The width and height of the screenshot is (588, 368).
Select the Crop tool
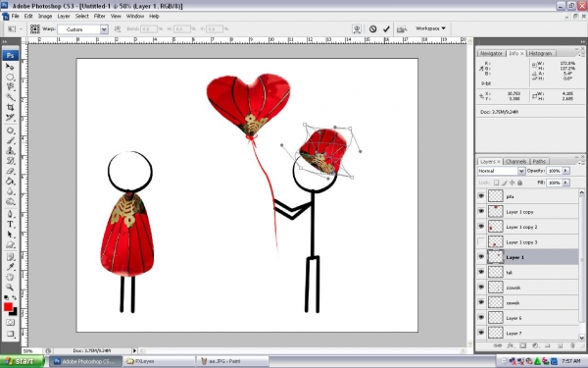tap(10, 107)
